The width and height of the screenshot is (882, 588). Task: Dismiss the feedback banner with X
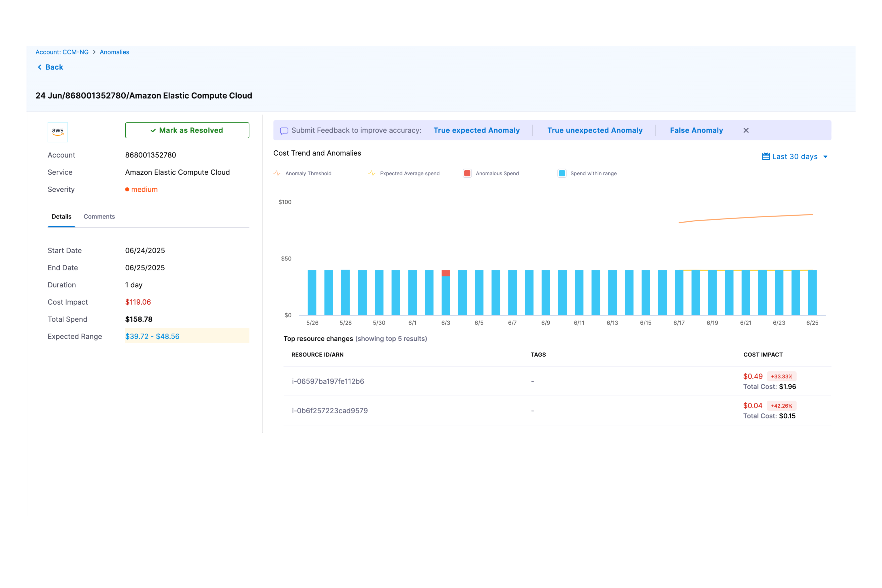[x=745, y=130]
